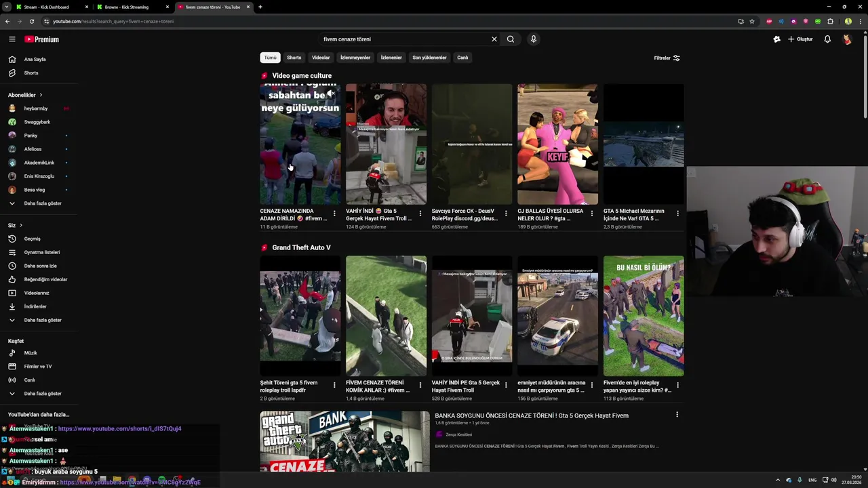Select the Tümü filter chip

point(270,58)
